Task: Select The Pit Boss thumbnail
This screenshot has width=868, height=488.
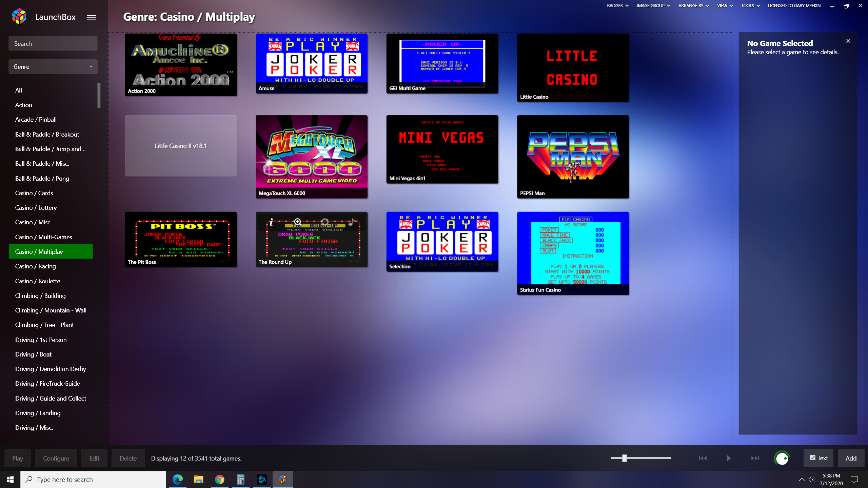Action: [x=181, y=239]
